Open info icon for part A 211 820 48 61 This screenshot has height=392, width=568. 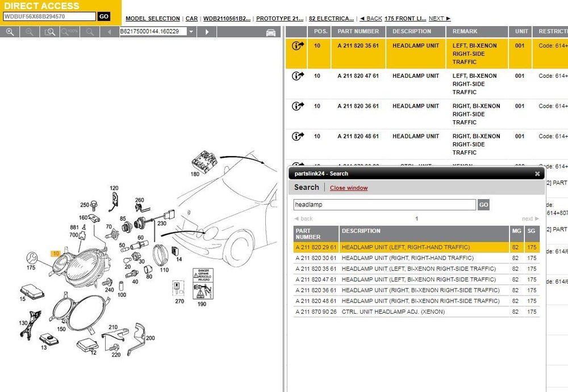298,136
